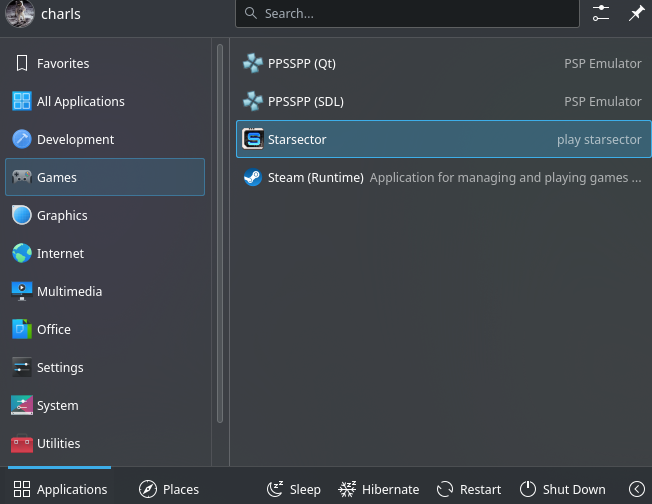Screen dimensions: 652x504
Task: Click the PPSSPP (Qt) app icon
Action: [x=253, y=63]
